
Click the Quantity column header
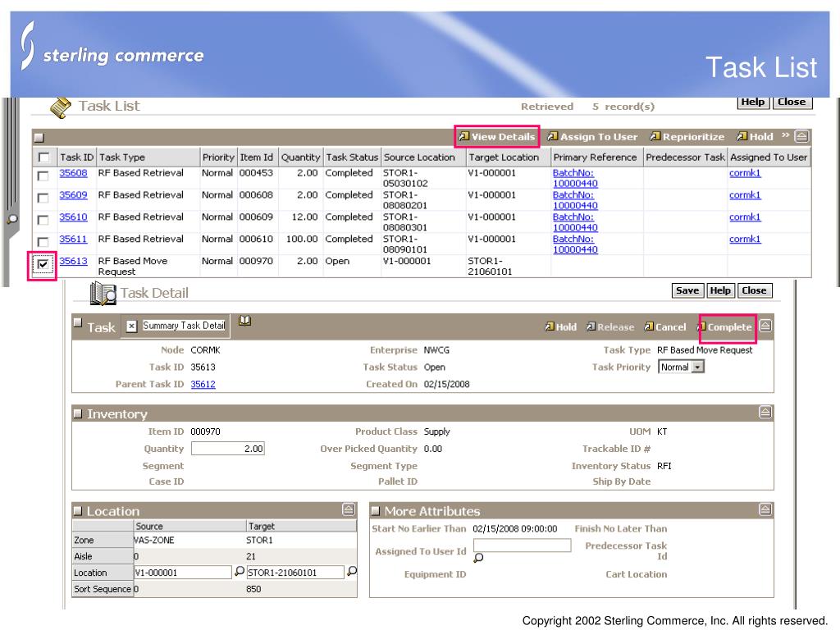click(x=300, y=157)
